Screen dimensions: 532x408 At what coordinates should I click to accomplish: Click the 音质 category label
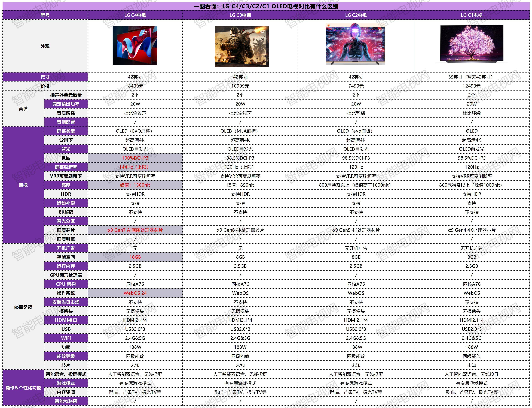click(x=23, y=109)
